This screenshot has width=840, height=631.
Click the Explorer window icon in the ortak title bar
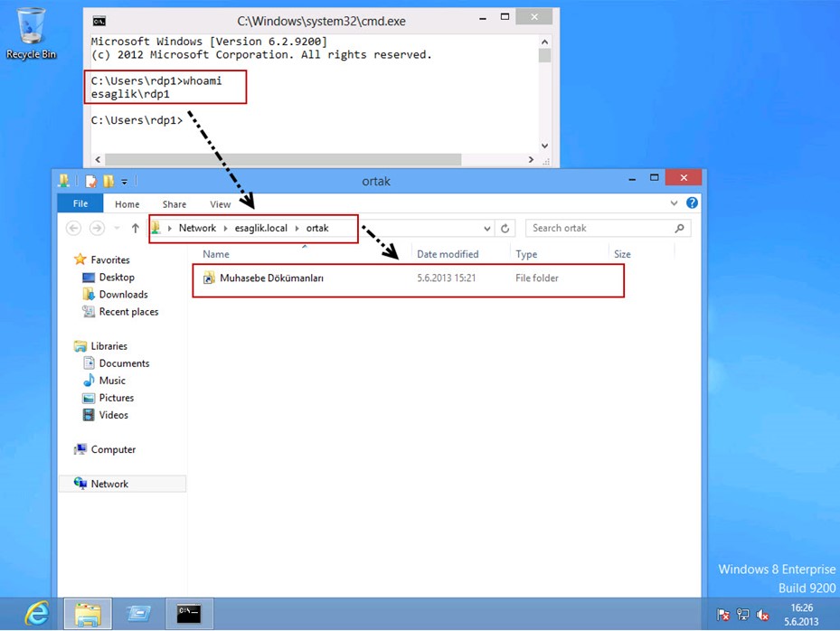coord(64,181)
